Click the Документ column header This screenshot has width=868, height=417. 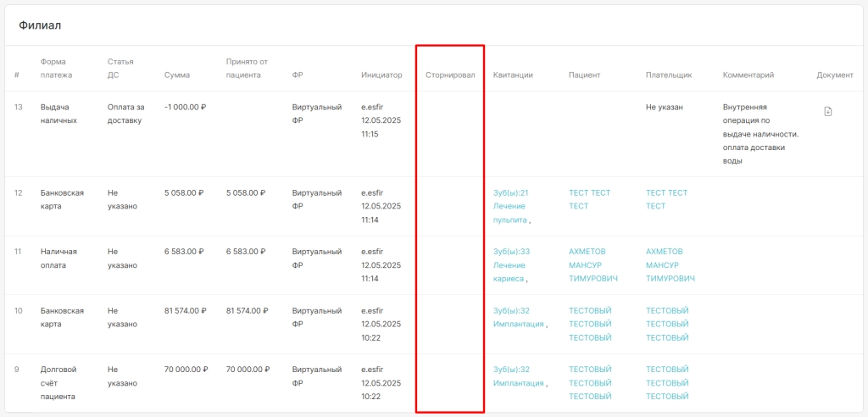(x=835, y=75)
